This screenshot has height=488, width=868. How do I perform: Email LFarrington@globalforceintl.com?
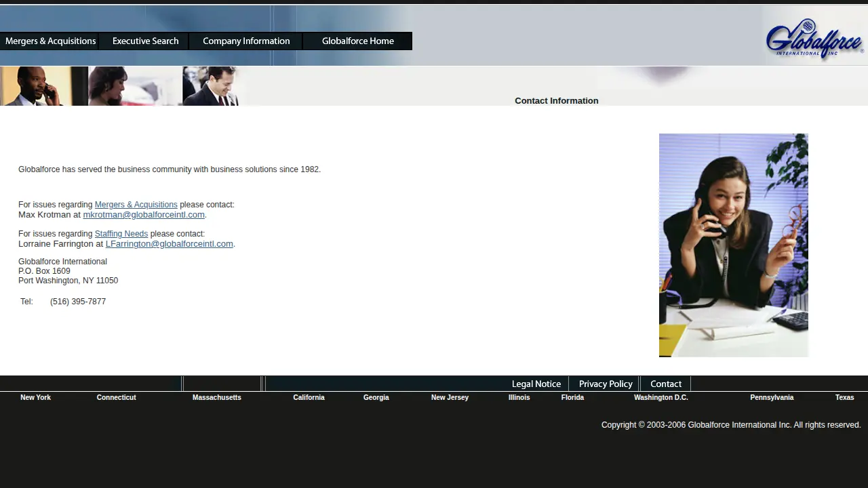pyautogui.click(x=169, y=244)
